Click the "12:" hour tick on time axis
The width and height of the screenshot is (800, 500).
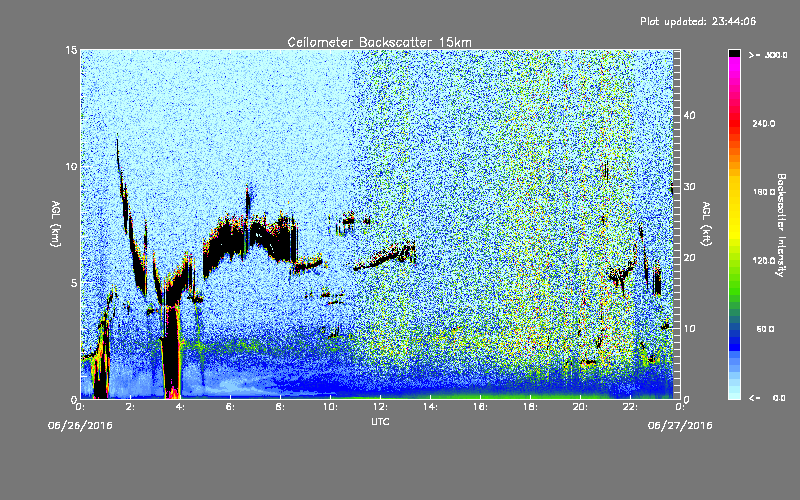pyautogui.click(x=381, y=407)
